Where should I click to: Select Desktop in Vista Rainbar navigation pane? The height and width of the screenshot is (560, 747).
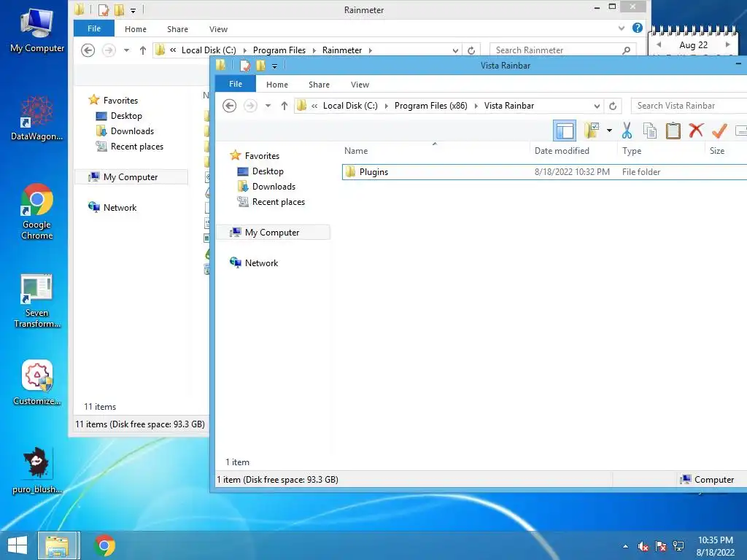pos(268,171)
